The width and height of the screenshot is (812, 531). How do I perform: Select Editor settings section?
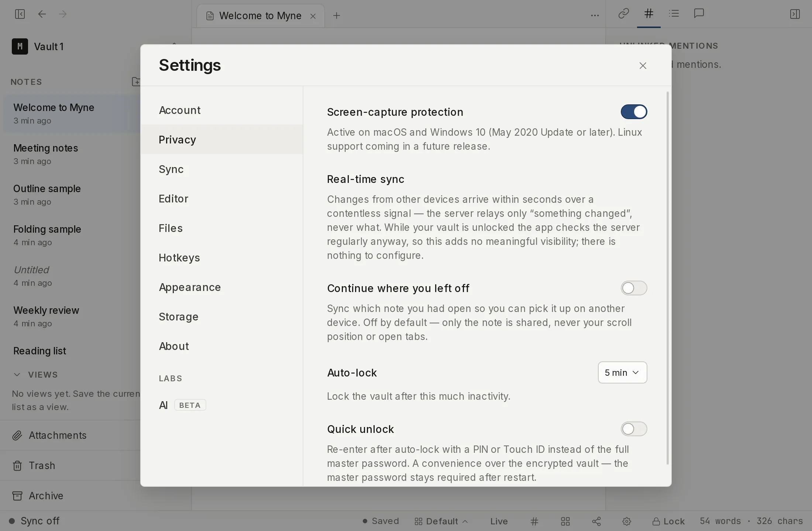[x=221, y=198]
